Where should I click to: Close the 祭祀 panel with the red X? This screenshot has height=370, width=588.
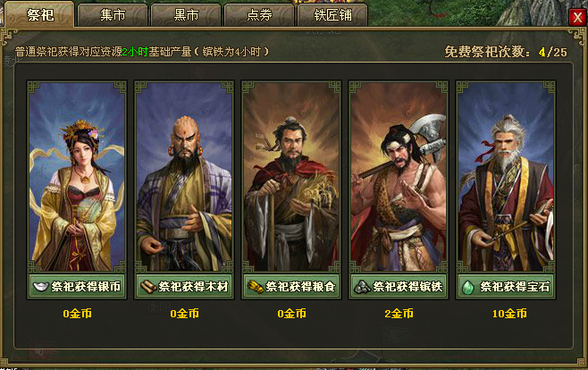click(x=577, y=17)
